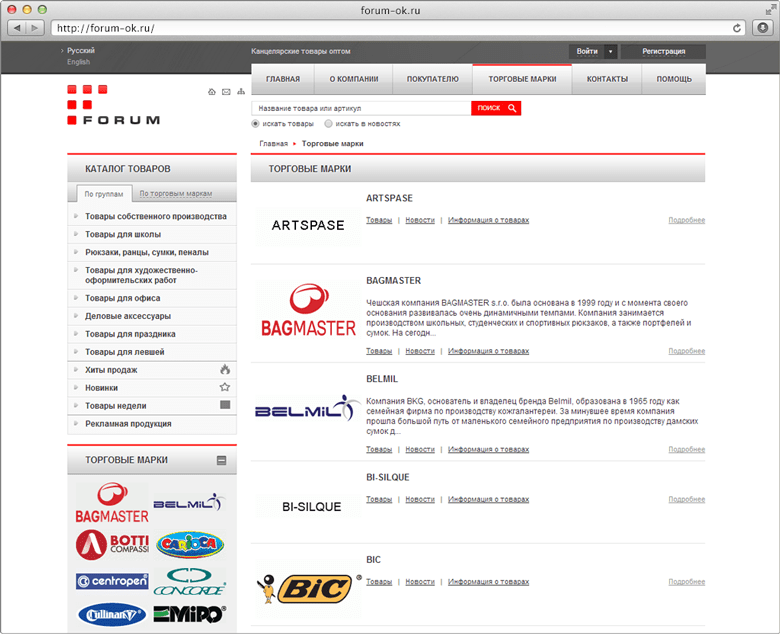Click the red ПОИСК search button
The image size is (780, 634).
click(x=496, y=108)
